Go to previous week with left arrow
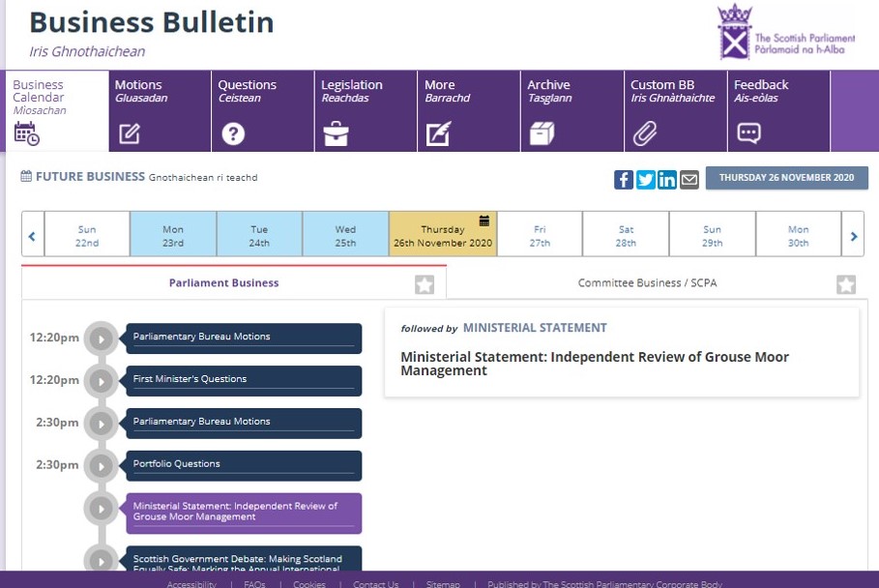The width and height of the screenshot is (879, 588). pos(32,236)
